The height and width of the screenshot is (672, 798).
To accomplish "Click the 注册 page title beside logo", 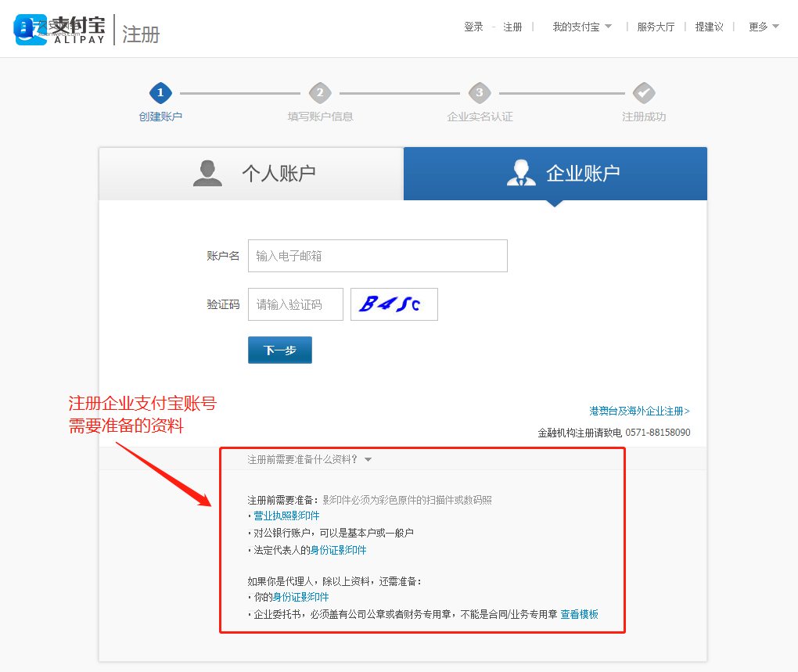I will [x=141, y=34].
